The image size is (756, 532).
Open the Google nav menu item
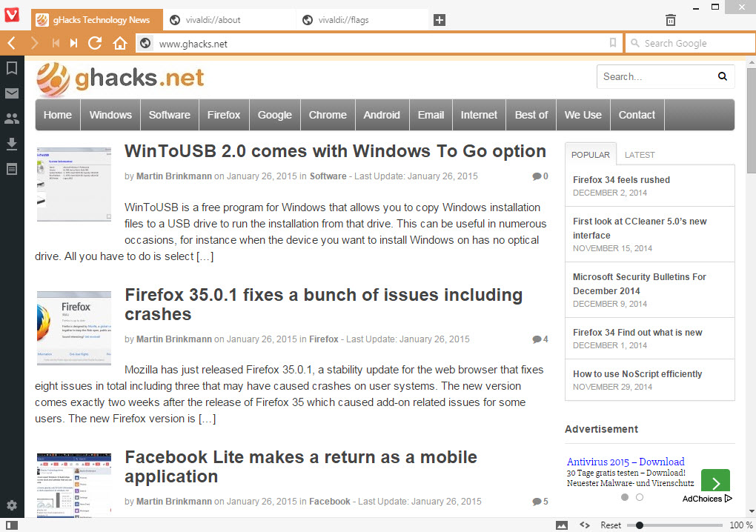[275, 115]
